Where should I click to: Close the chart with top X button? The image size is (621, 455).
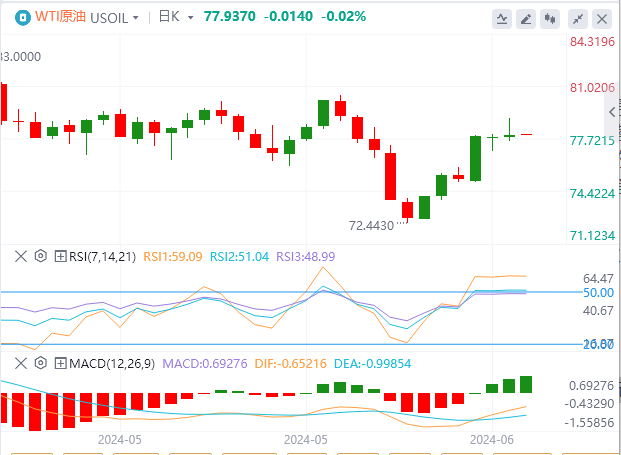pyautogui.click(x=602, y=19)
